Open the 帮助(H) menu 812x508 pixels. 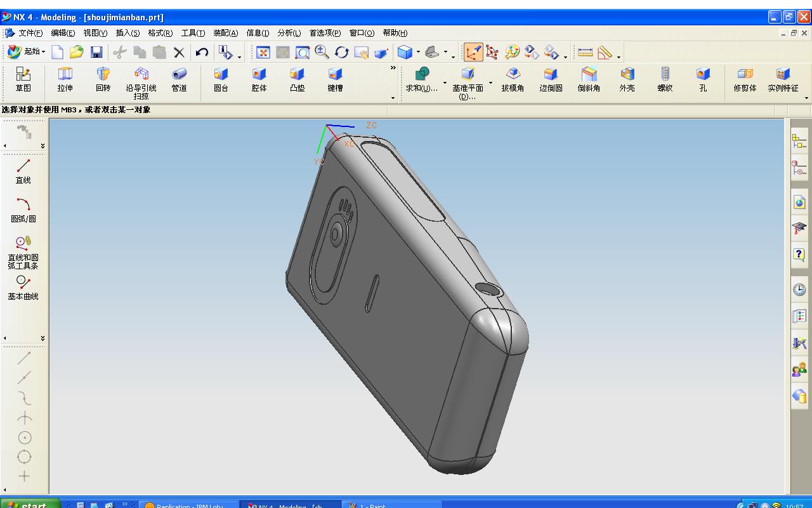395,33
